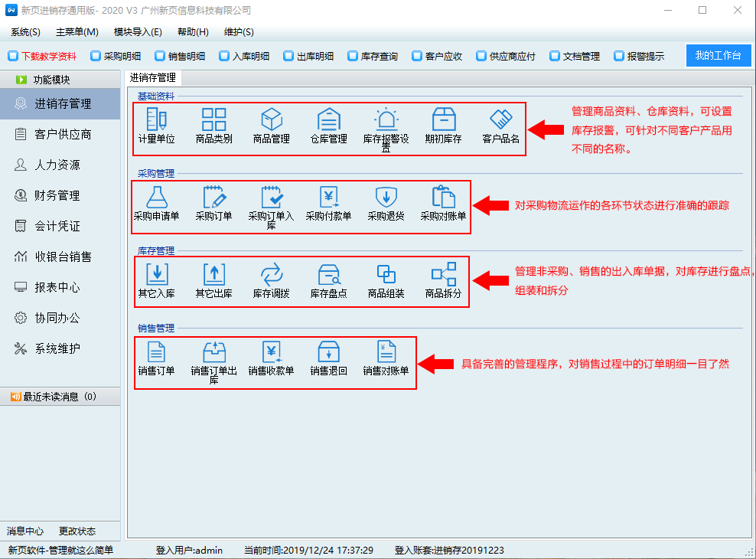This screenshot has width=756, height=559.
Task: Open 采购申请单 purchase request icon
Action: coord(157,203)
